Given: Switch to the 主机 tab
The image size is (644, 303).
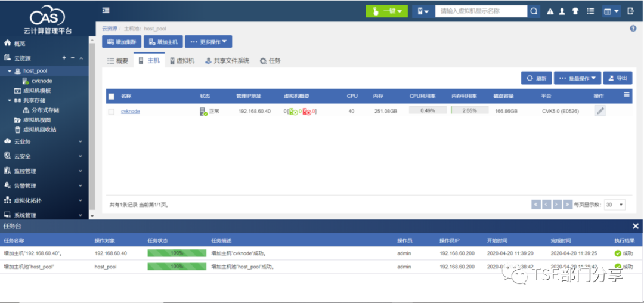Looking at the screenshot, I should (x=149, y=60).
